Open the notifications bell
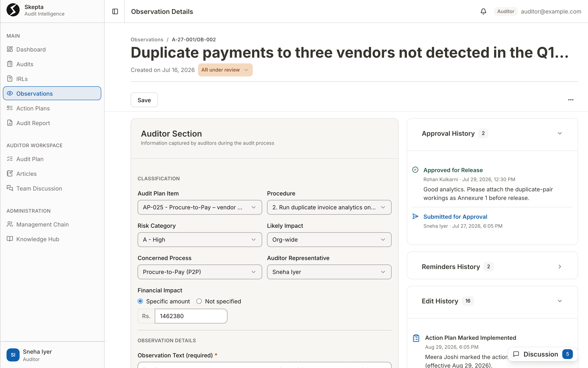The width and height of the screenshot is (588, 368). (483, 11)
